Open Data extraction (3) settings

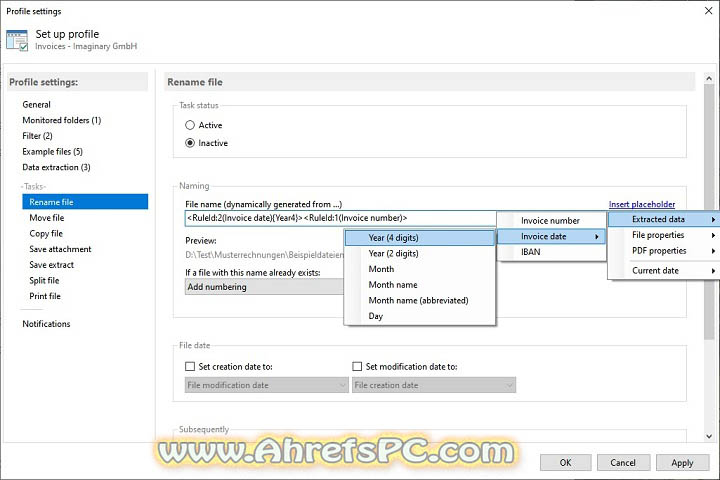coord(56,167)
